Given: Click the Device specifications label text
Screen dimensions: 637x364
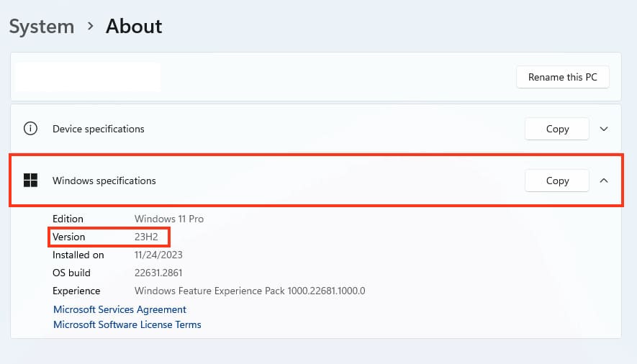Looking at the screenshot, I should click(x=98, y=129).
